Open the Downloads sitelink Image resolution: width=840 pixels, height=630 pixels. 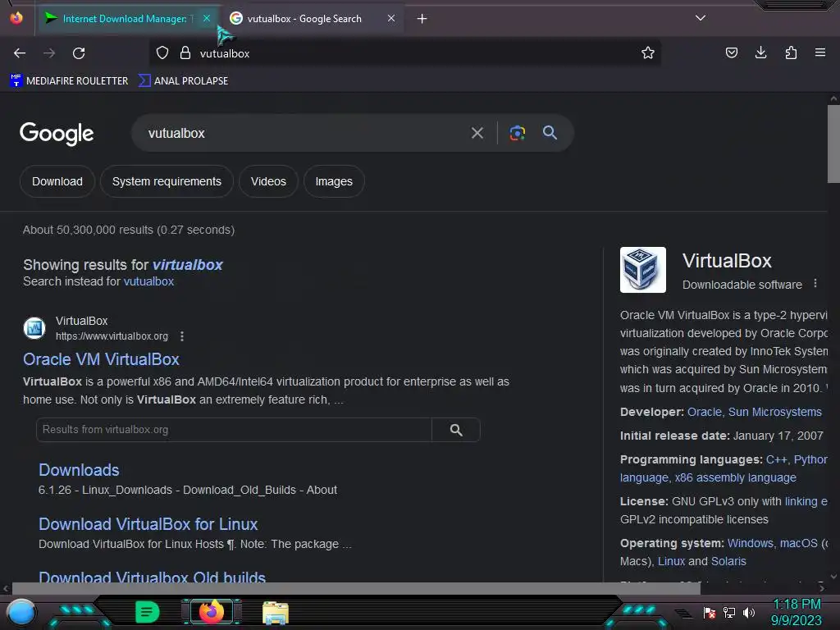pos(79,470)
